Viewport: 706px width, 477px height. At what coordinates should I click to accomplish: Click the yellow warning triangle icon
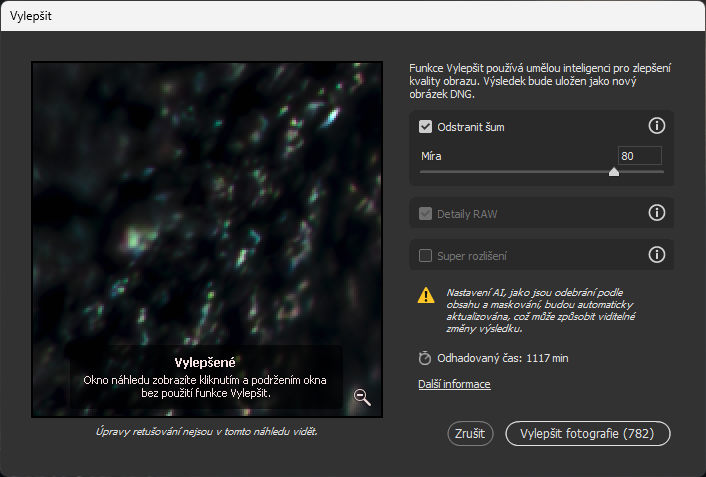tap(426, 295)
